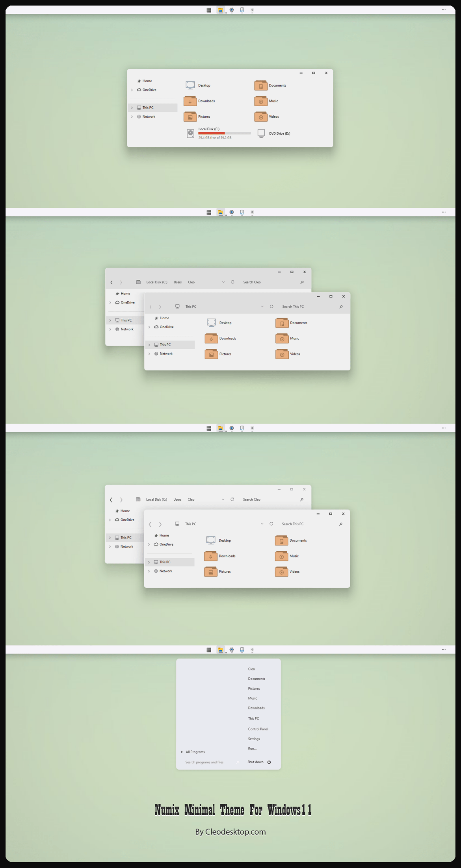461x868 pixels.
Task: Open Settings in the start menu
Action: (x=254, y=739)
